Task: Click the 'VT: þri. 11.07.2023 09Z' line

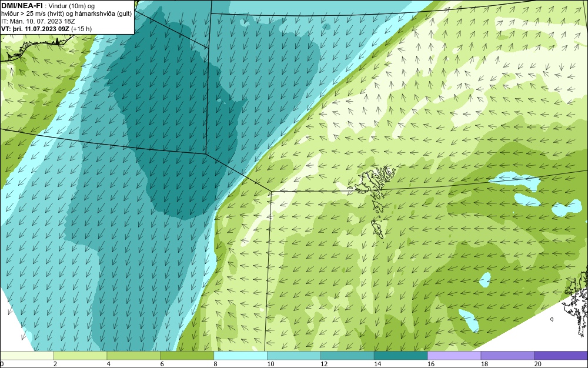Action: tap(46, 29)
